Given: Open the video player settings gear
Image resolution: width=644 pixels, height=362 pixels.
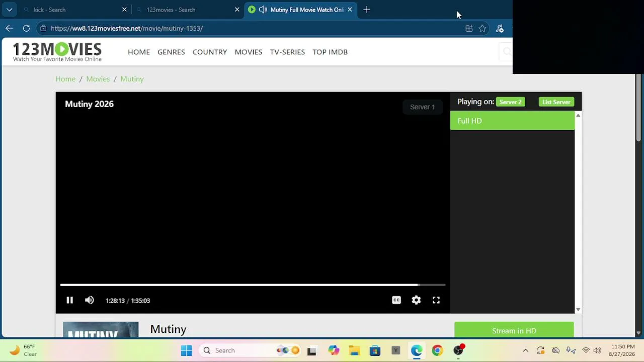Looking at the screenshot, I should click(416, 300).
